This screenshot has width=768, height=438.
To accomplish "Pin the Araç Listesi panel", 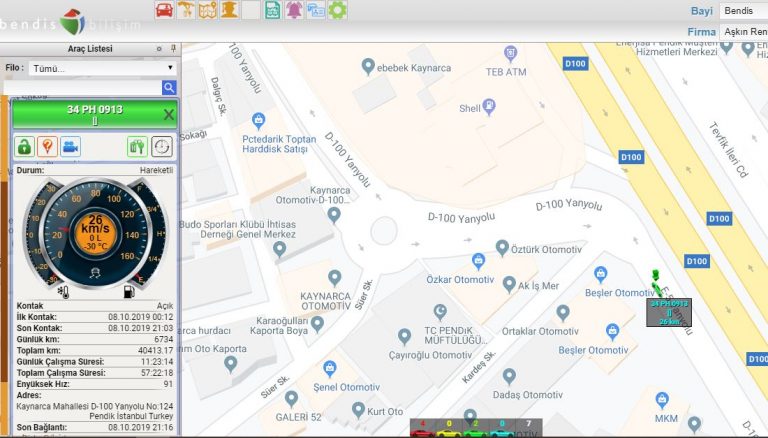I will tap(173, 49).
